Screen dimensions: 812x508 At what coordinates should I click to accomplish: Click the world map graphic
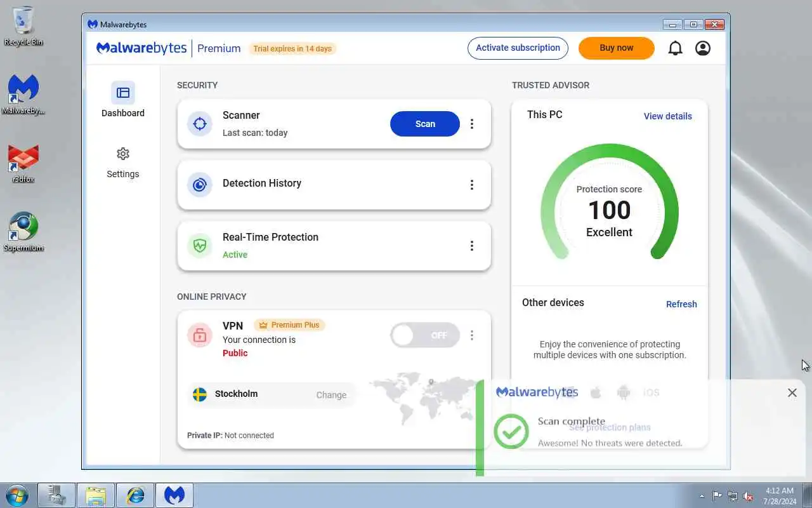pyautogui.click(x=424, y=398)
